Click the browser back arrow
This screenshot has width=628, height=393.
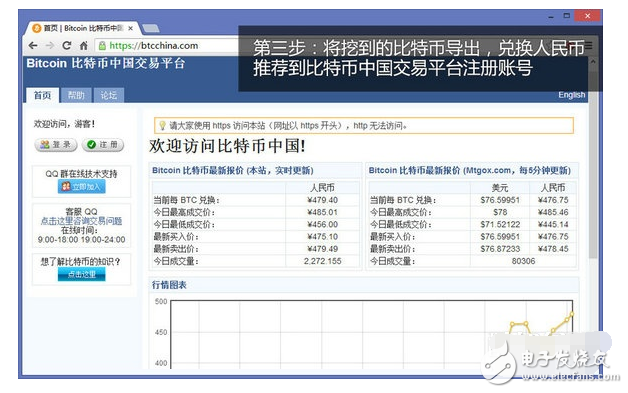(33, 46)
